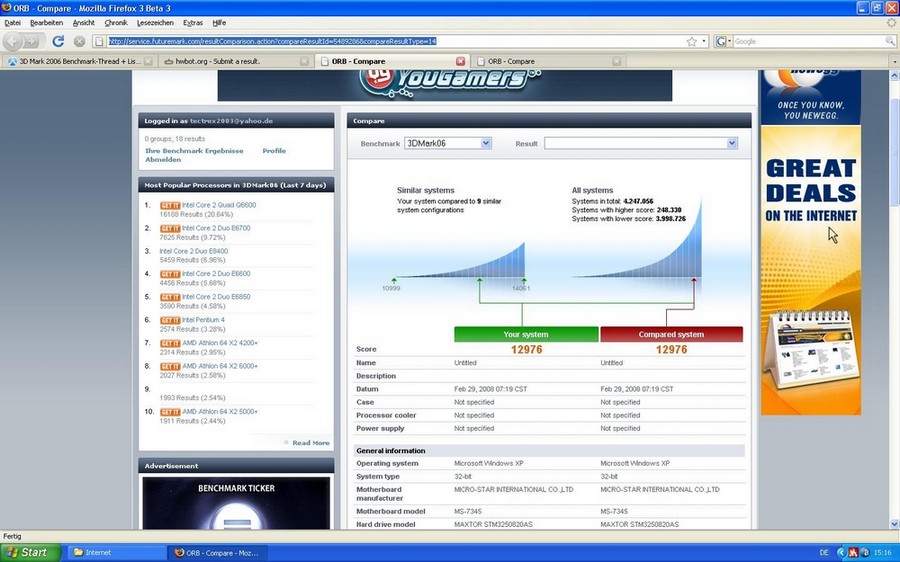Switch to the hwbot.org Submit a result tab
This screenshot has width=900, height=562.
pyautogui.click(x=236, y=61)
